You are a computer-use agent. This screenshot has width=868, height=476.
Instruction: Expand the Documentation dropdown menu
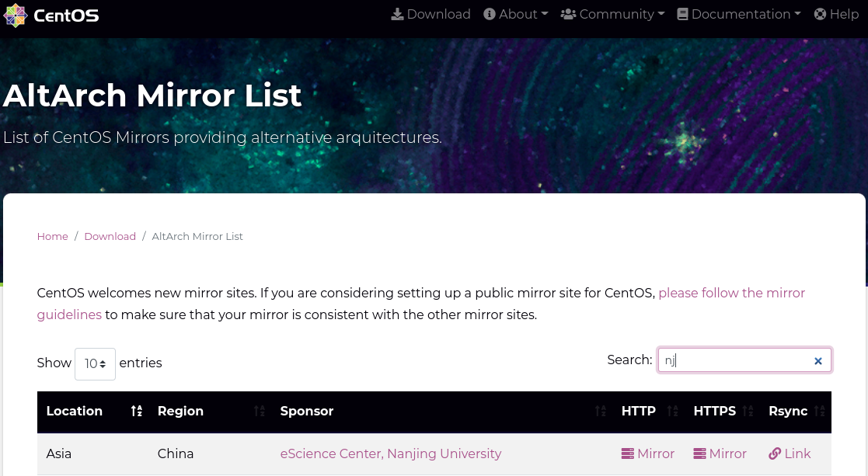coord(738,15)
